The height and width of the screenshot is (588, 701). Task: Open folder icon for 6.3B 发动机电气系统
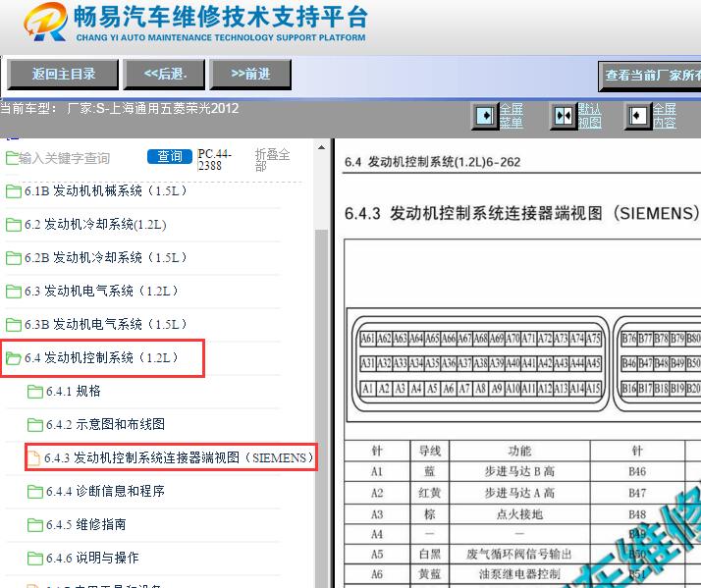[14, 325]
